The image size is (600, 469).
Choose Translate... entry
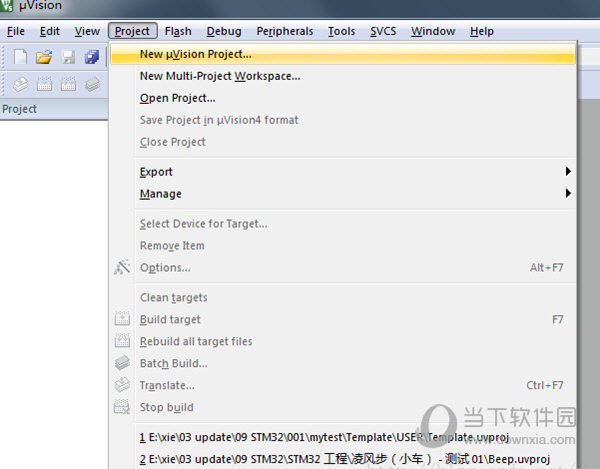pyautogui.click(x=342, y=385)
